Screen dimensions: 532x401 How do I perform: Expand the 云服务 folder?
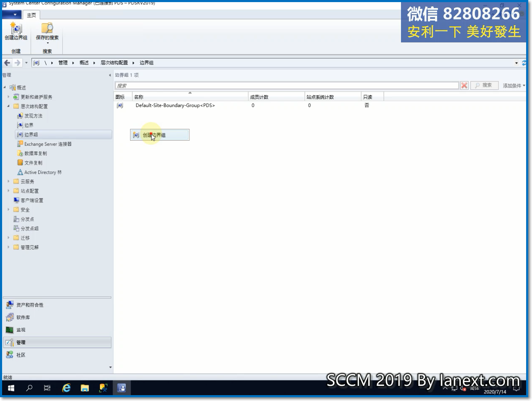point(8,181)
